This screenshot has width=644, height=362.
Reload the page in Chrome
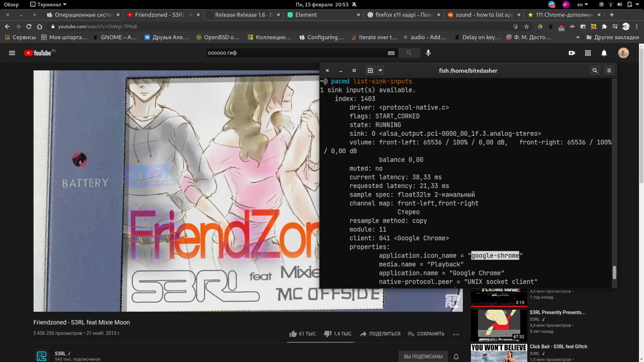(29, 26)
